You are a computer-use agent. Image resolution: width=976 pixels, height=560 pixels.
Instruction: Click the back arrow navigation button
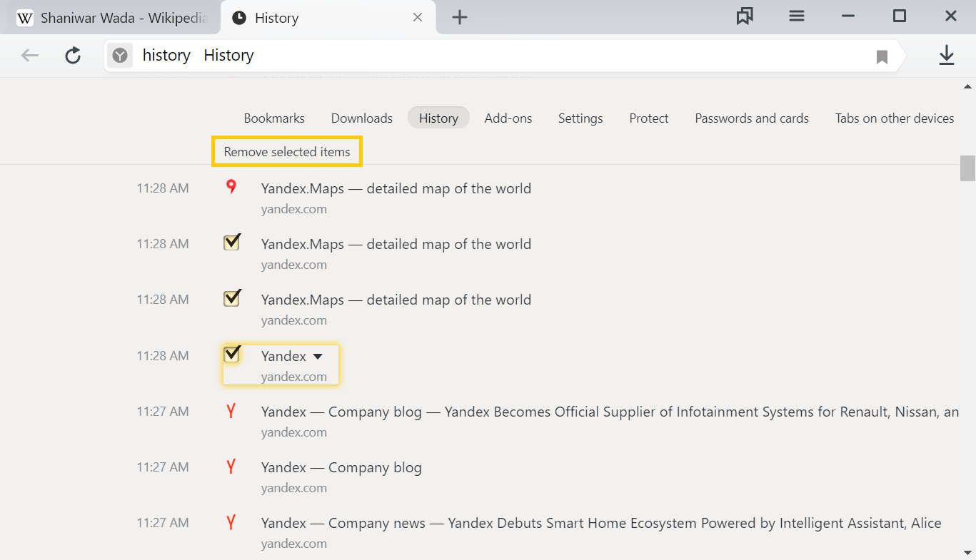(29, 56)
